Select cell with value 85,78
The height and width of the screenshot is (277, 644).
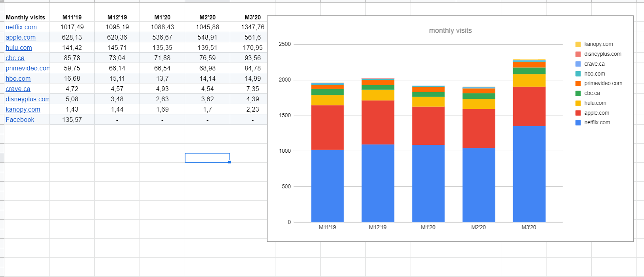tap(72, 58)
